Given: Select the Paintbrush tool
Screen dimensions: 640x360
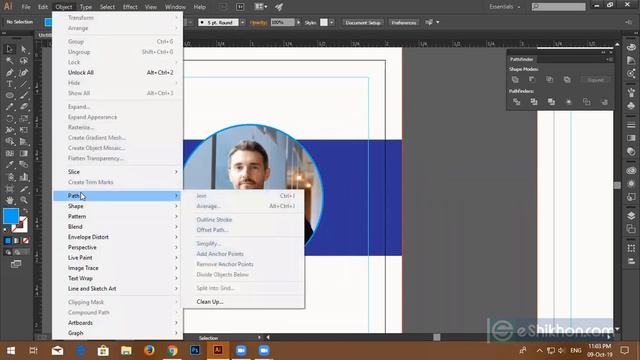Looking at the screenshot, I should [24, 96].
